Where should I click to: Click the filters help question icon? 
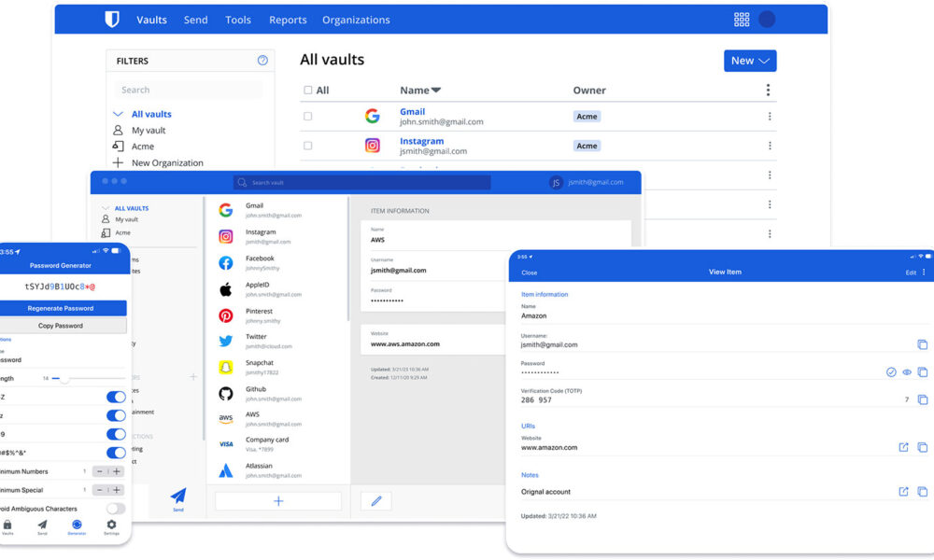coord(262,60)
